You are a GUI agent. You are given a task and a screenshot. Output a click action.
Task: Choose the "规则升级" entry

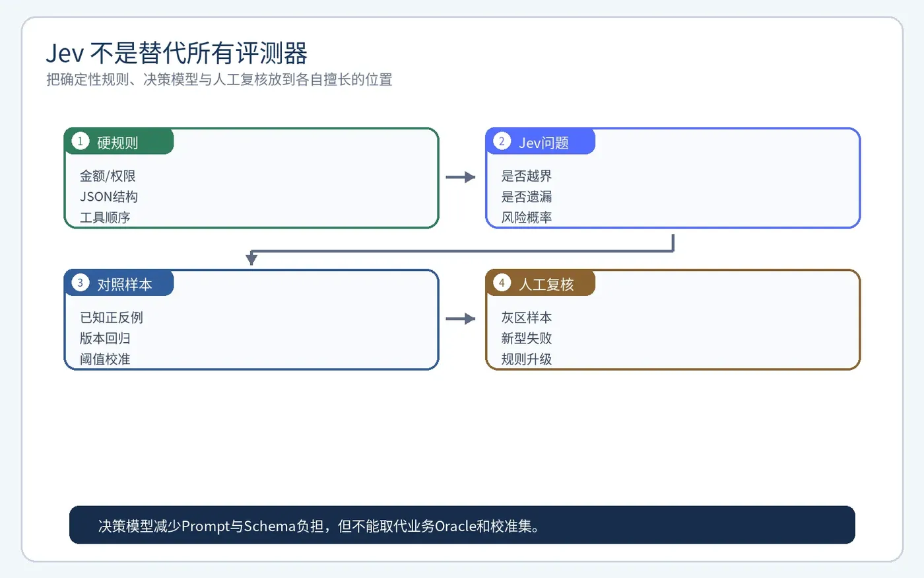coord(527,359)
